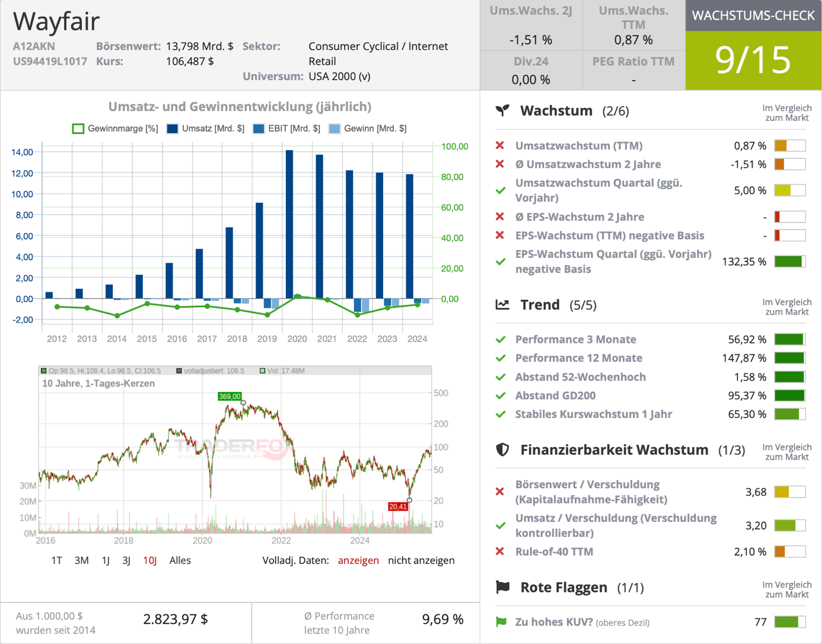Click the green flag beside Zu hohes KUV
This screenshot has height=644, width=822.
click(501, 621)
